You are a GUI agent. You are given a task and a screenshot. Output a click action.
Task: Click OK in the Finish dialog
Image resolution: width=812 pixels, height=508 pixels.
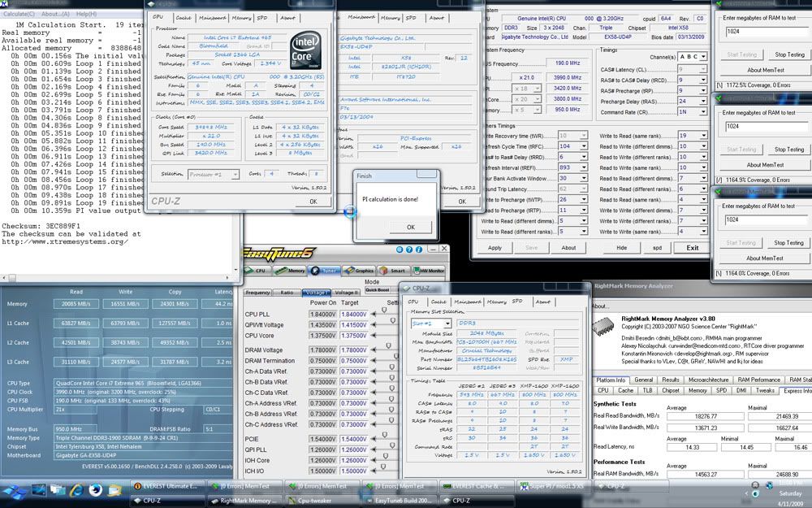pyautogui.click(x=411, y=227)
